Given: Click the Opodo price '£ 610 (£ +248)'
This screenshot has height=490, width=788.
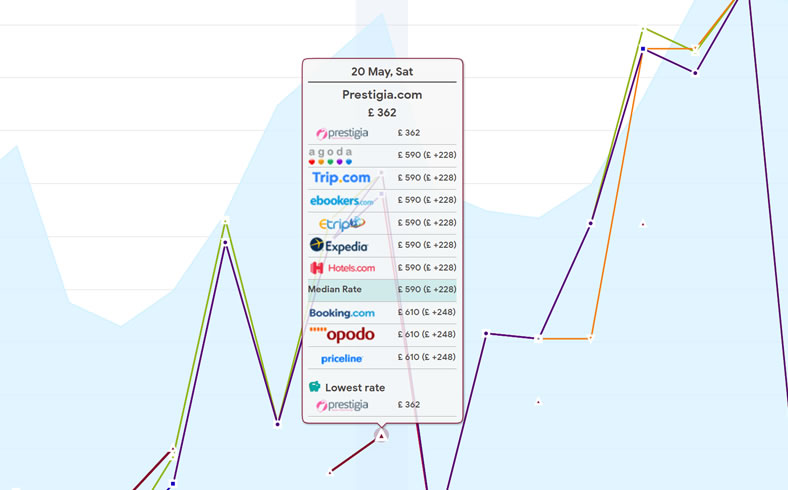Looking at the screenshot, I should (426, 334).
